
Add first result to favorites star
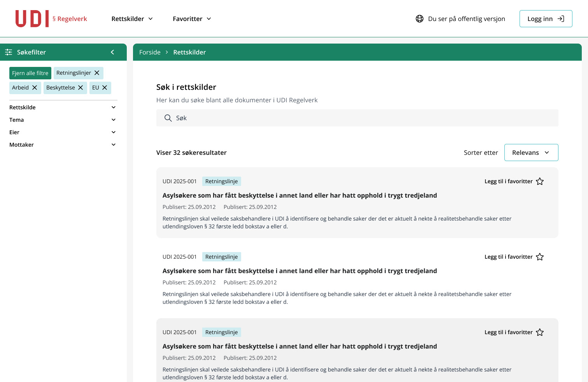tap(540, 181)
